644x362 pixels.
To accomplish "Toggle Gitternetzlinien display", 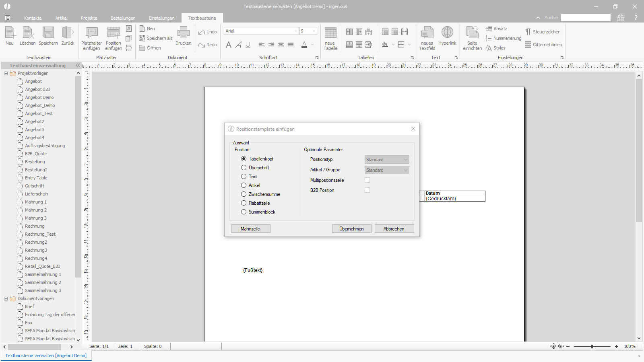I will pyautogui.click(x=543, y=45).
